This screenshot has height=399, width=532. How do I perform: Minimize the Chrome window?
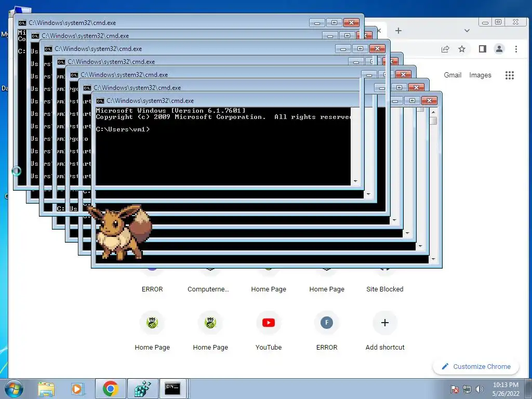(485, 22)
